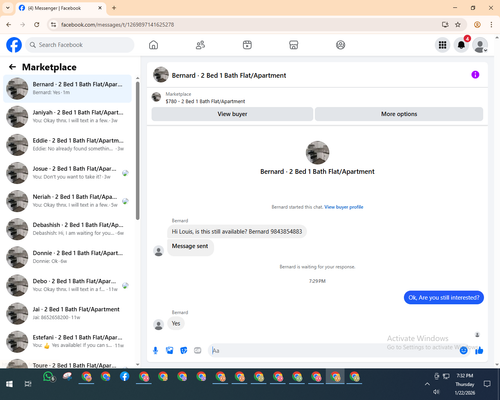Open Neriah conversation in the list
The width and height of the screenshot is (500, 400).
(x=67, y=201)
